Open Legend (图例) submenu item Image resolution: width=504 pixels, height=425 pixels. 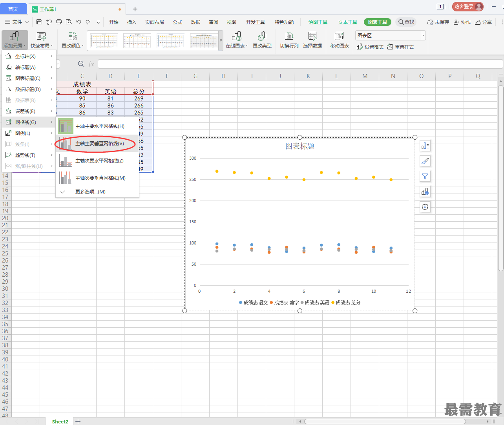29,133
